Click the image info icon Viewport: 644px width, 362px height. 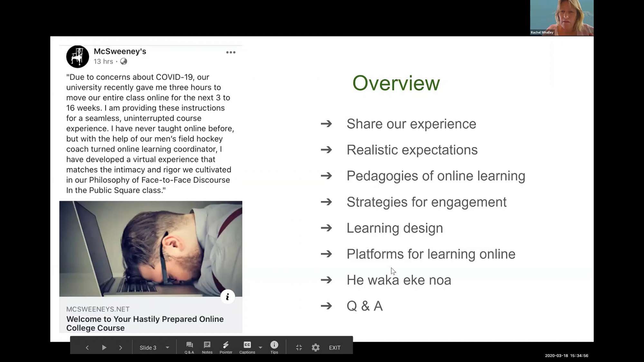click(x=227, y=297)
